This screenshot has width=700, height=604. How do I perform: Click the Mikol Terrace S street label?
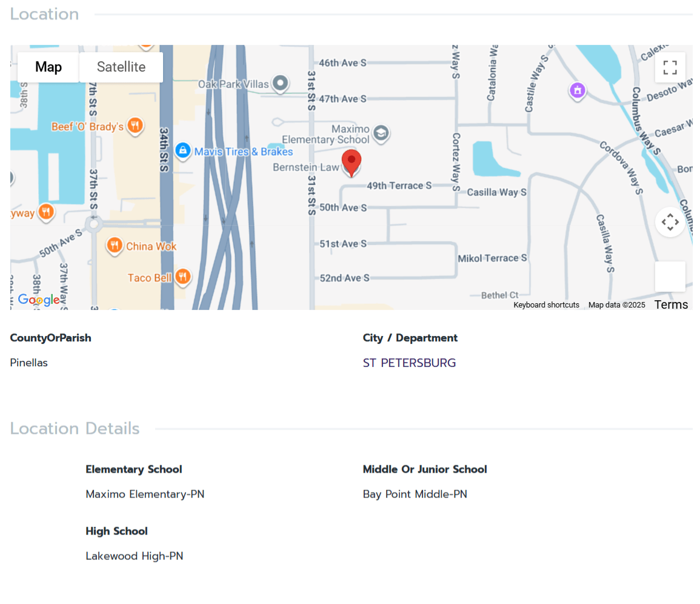[492, 258]
